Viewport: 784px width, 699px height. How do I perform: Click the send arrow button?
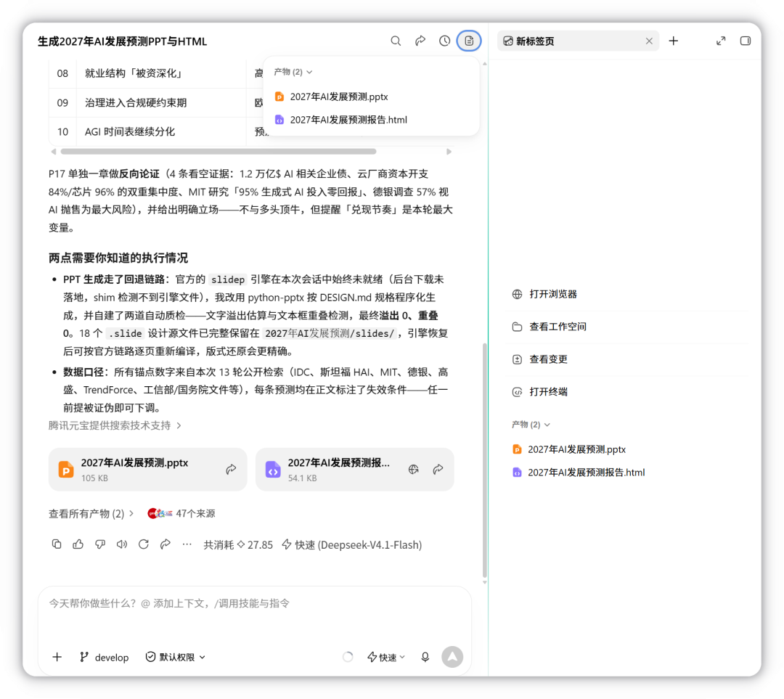[x=452, y=657]
